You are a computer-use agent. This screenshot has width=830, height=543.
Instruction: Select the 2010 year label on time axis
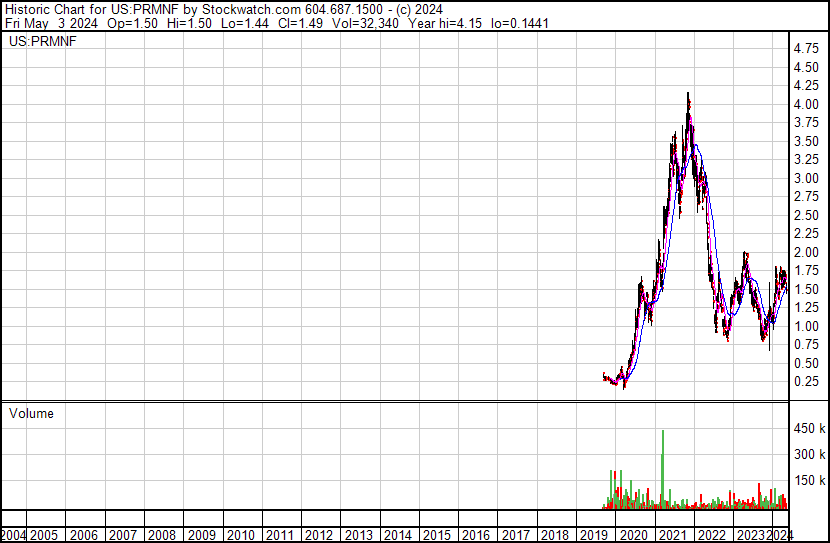coord(241,534)
